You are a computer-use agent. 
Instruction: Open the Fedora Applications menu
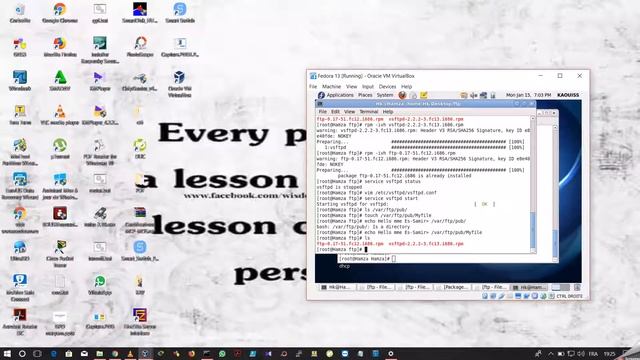point(340,95)
